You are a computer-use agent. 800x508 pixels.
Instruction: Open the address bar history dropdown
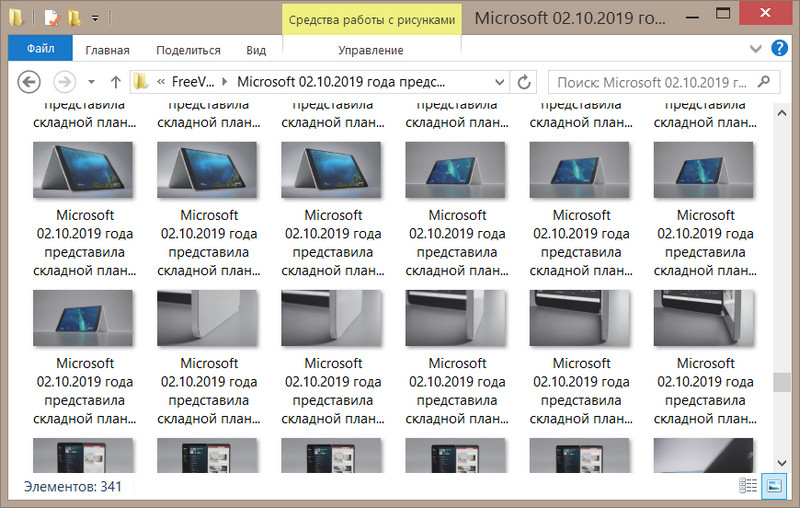500,82
